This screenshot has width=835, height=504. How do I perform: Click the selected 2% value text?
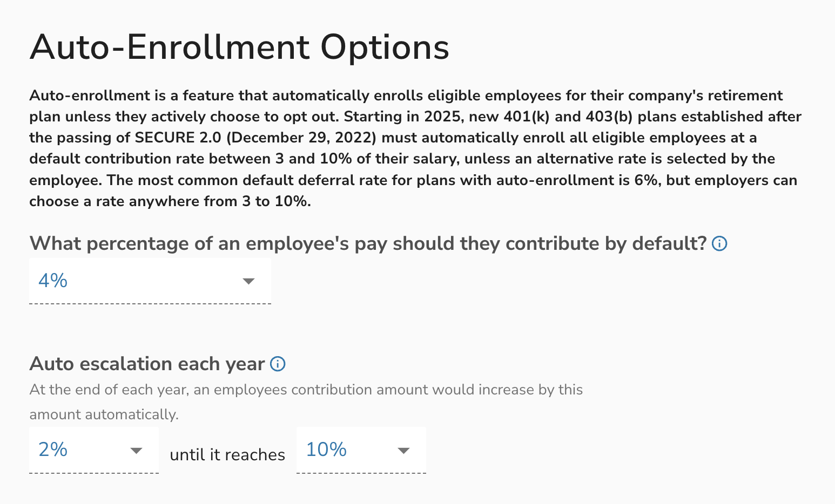[x=53, y=449]
